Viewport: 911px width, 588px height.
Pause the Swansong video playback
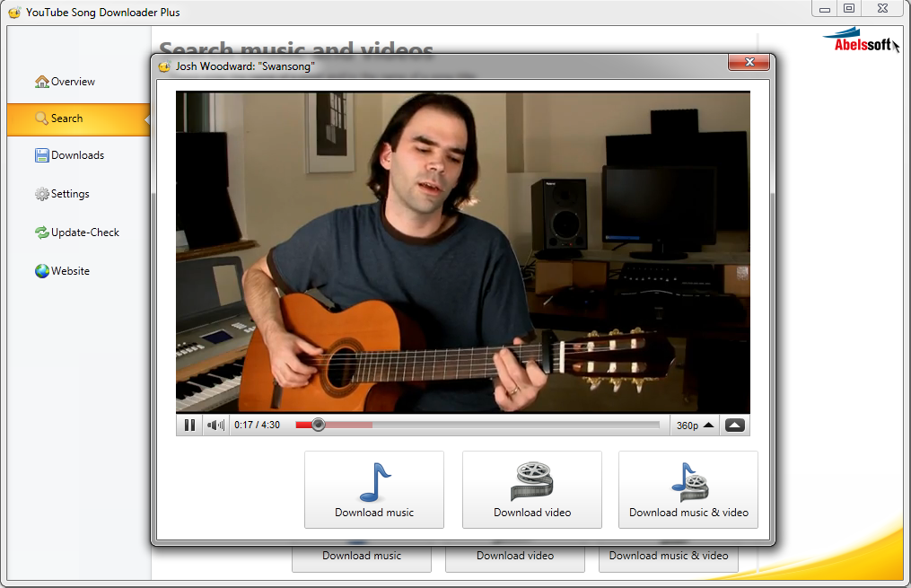pos(189,426)
